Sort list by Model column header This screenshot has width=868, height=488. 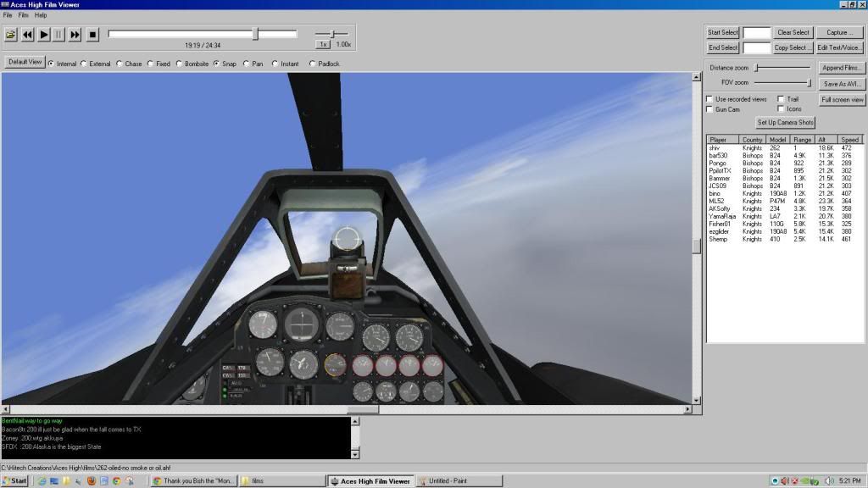pyautogui.click(x=778, y=140)
